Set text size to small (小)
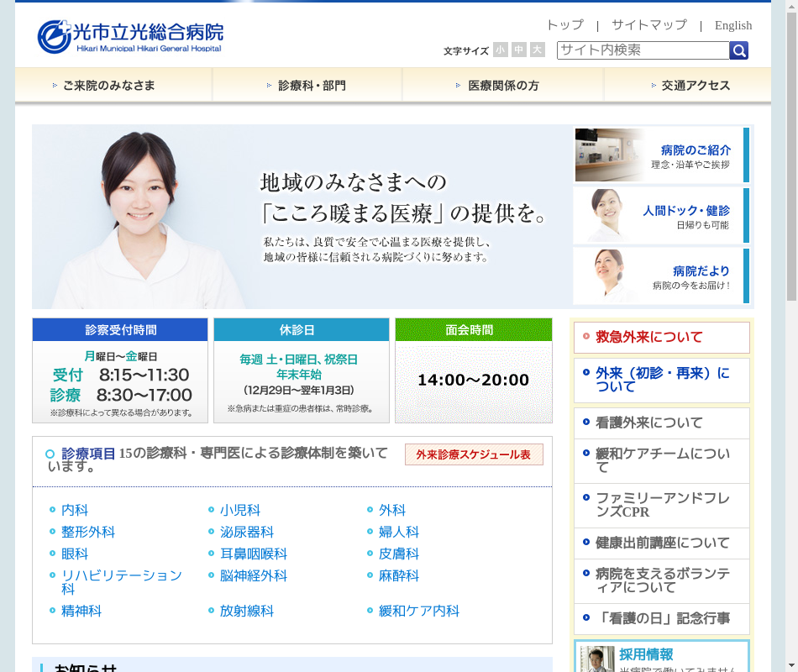 501,50
